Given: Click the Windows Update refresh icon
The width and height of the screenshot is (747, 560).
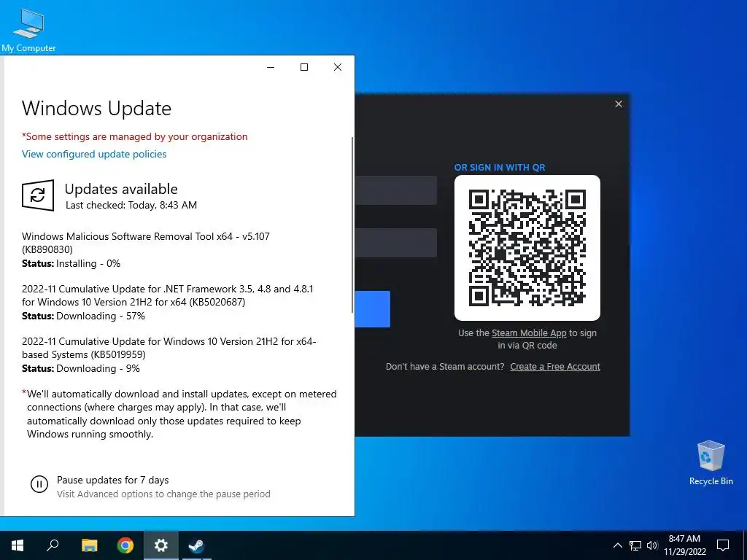Looking at the screenshot, I should click(38, 195).
